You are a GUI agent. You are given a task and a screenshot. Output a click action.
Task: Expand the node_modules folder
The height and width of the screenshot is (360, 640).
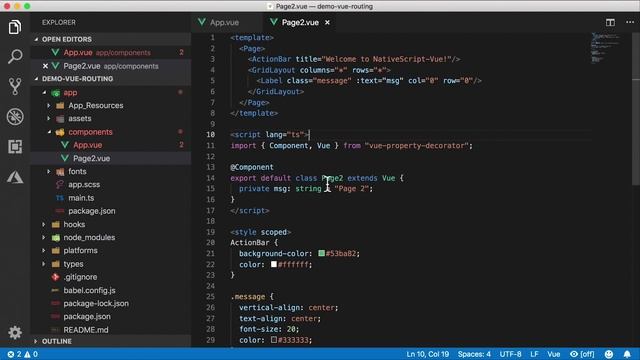click(44, 237)
